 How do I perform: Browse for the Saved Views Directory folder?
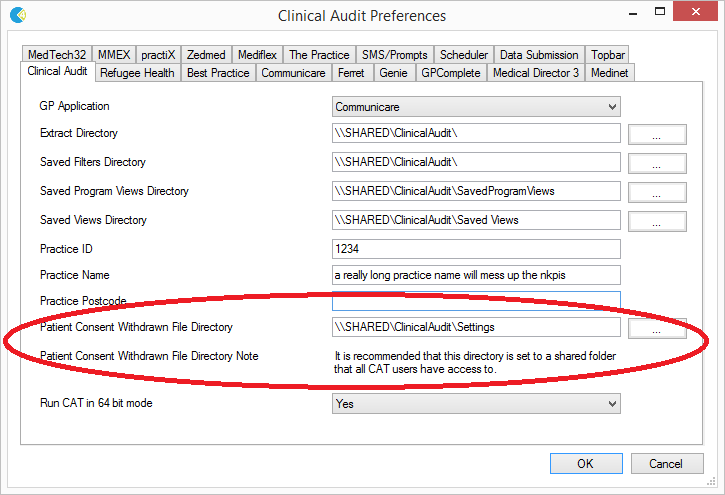click(x=657, y=221)
